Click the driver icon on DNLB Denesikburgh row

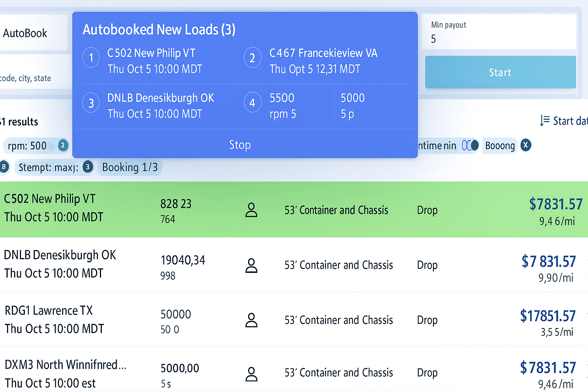[x=251, y=265]
